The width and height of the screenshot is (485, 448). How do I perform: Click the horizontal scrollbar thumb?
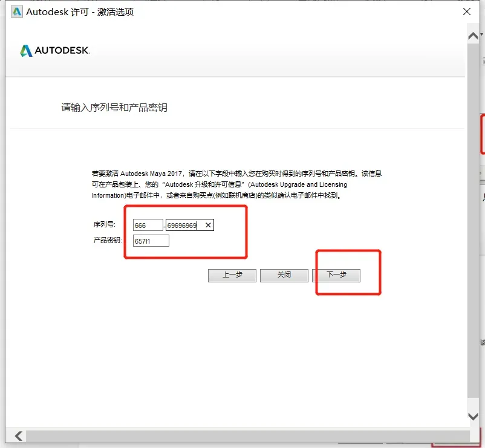point(247,436)
